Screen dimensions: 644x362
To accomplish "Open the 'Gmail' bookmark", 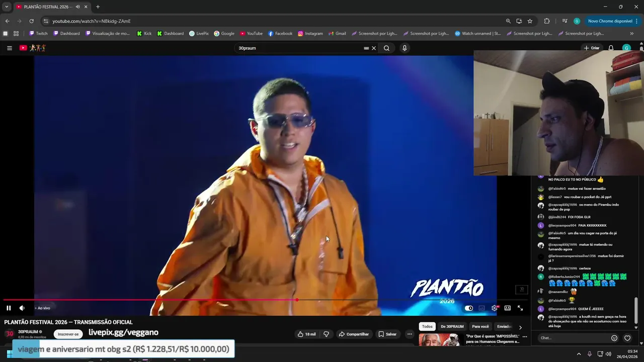I will tap(337, 34).
